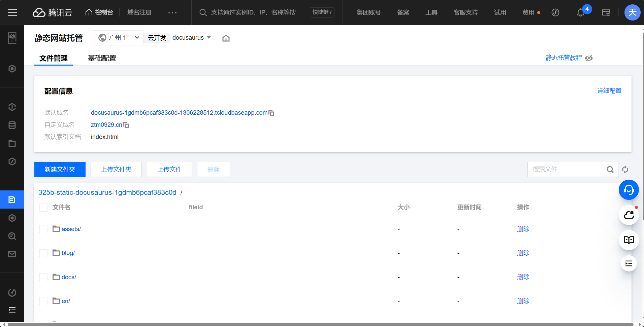Open the envelope sidebar icon
This screenshot has height=327, width=644.
pos(12,254)
